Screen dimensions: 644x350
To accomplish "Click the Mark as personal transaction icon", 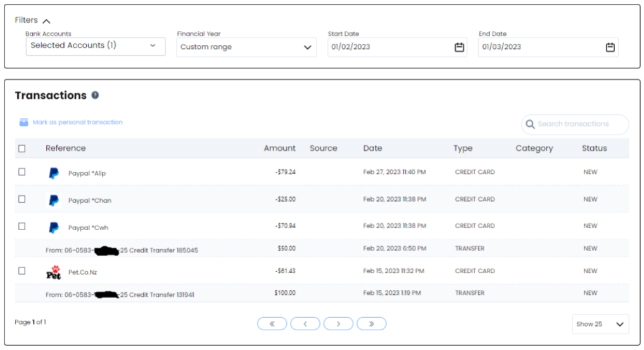I will pyautogui.click(x=24, y=122).
